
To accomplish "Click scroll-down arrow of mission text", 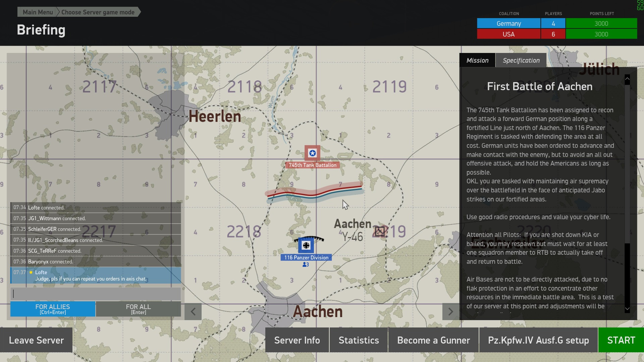I will pos(627,309).
